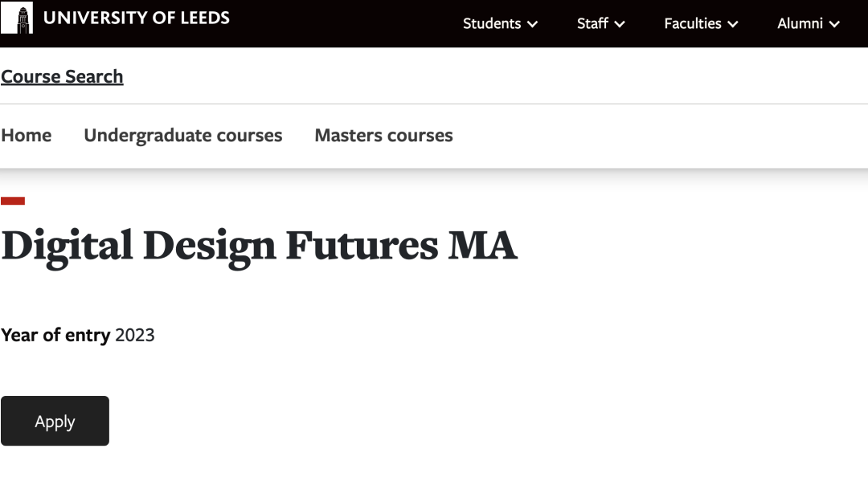868x481 pixels.
Task: Expand the chevron arrow beside Alumni
Action: click(x=834, y=25)
